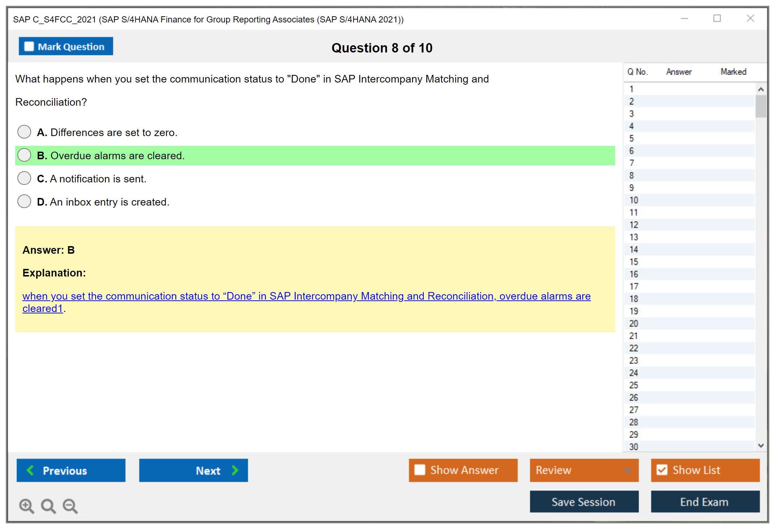This screenshot has height=532, width=778.
Task: Jump to question 9 in the list
Action: pyautogui.click(x=631, y=188)
